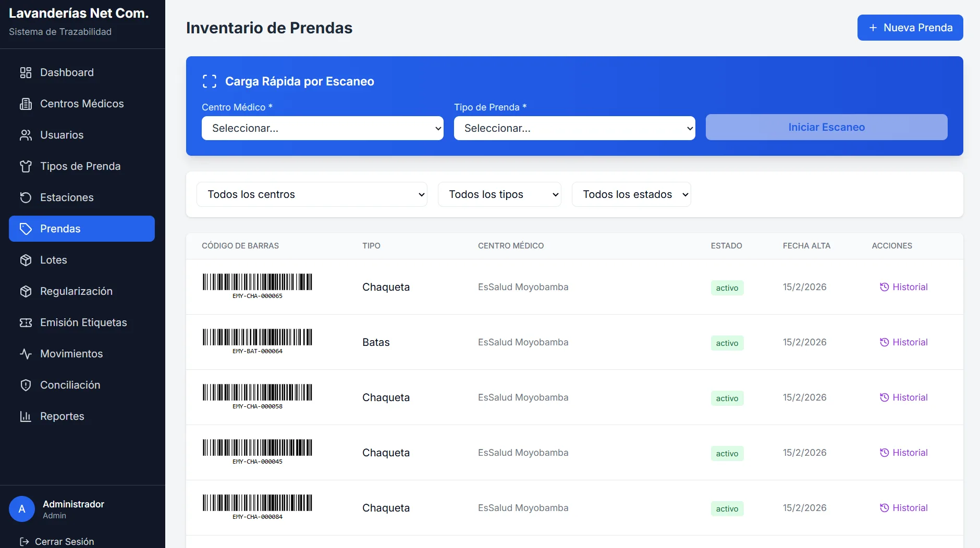Expand the Todos los estados filter
The image size is (980, 548).
(631, 194)
